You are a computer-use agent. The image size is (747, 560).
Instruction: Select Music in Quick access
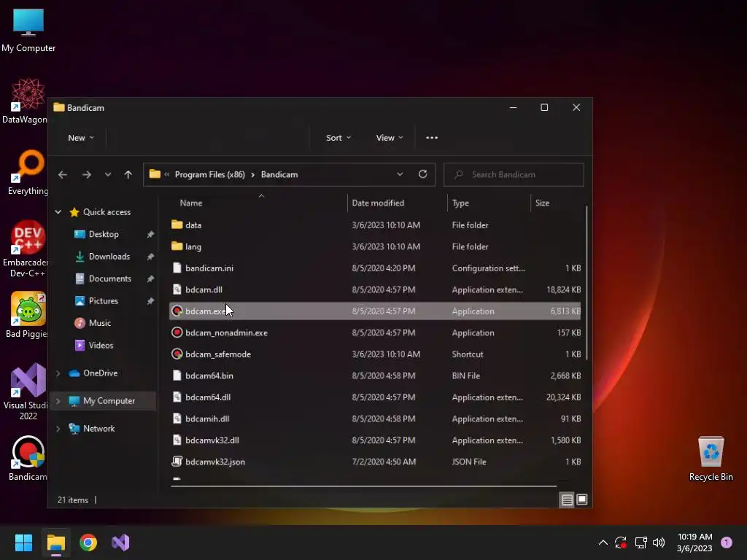tap(99, 323)
